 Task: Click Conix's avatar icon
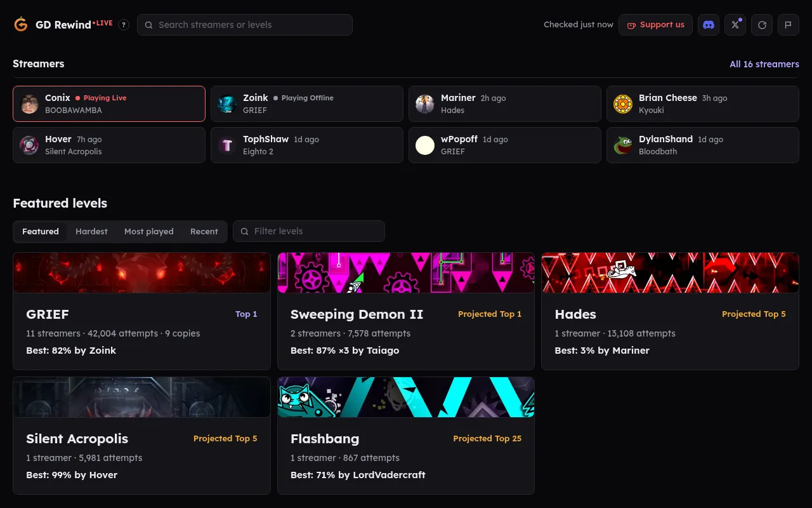[29, 104]
